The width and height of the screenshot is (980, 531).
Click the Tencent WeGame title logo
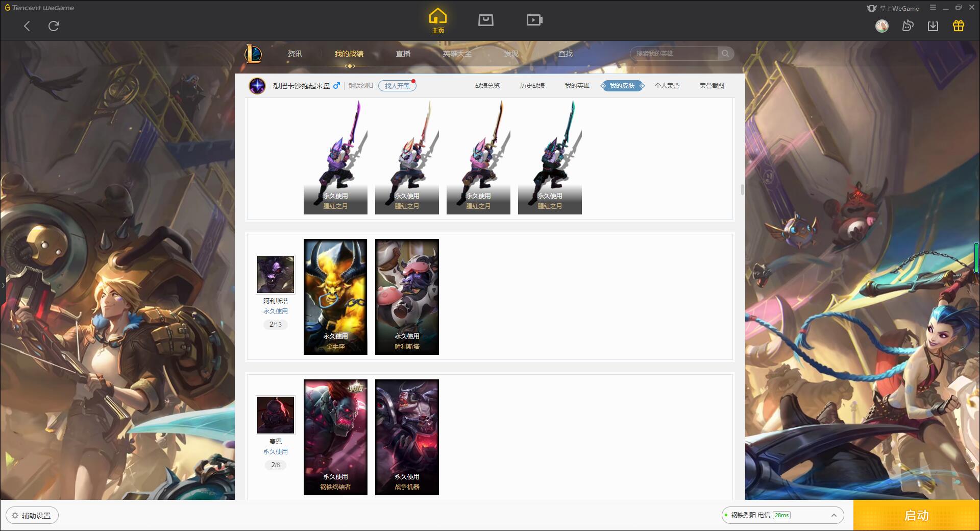39,8
